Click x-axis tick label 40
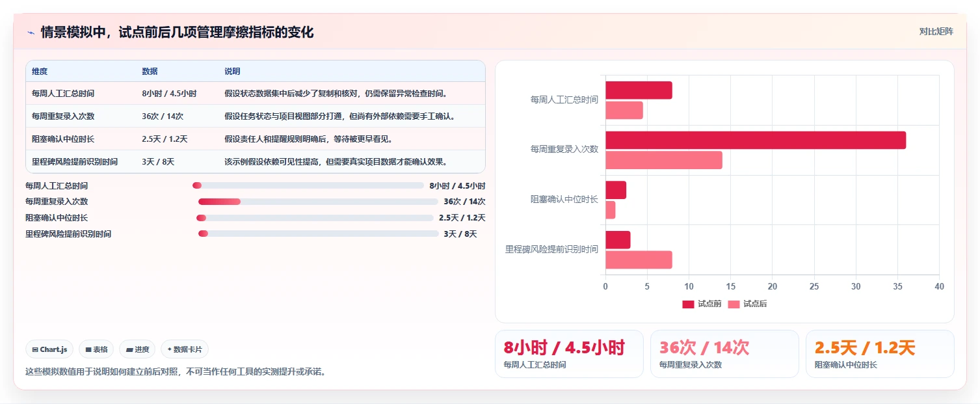 click(x=939, y=287)
